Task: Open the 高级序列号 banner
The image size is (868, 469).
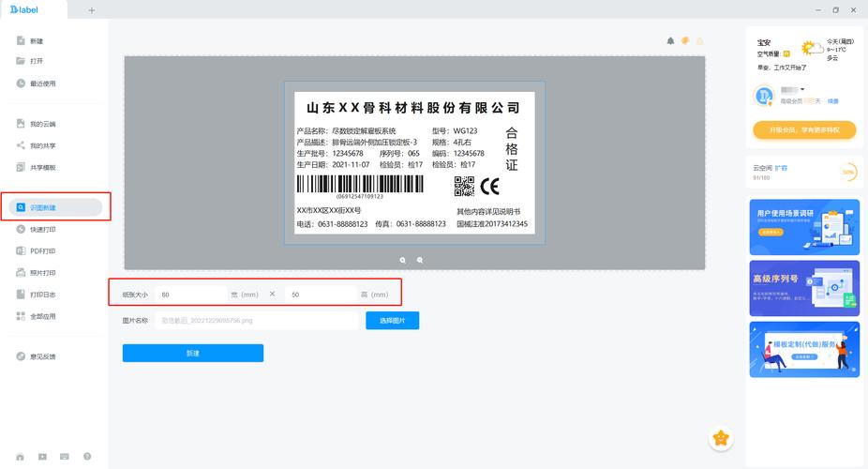Action: pyautogui.click(x=804, y=289)
